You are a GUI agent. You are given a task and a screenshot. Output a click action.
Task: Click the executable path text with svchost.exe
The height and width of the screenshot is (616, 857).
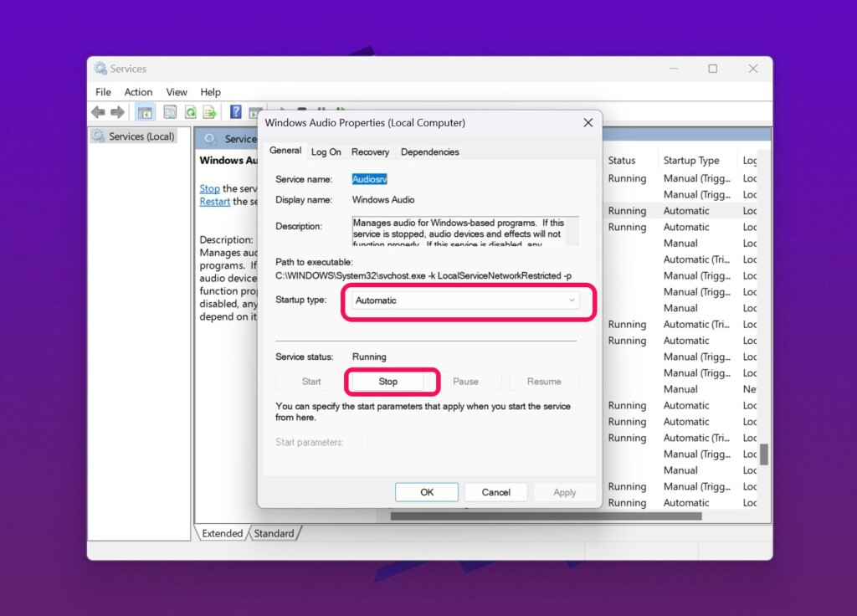click(423, 275)
